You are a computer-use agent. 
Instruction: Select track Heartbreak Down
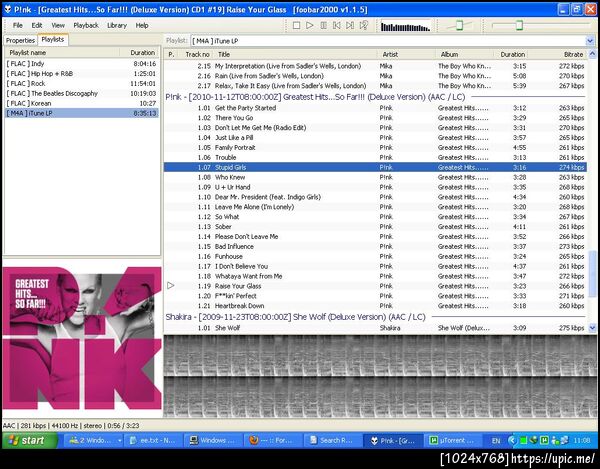click(x=375, y=306)
